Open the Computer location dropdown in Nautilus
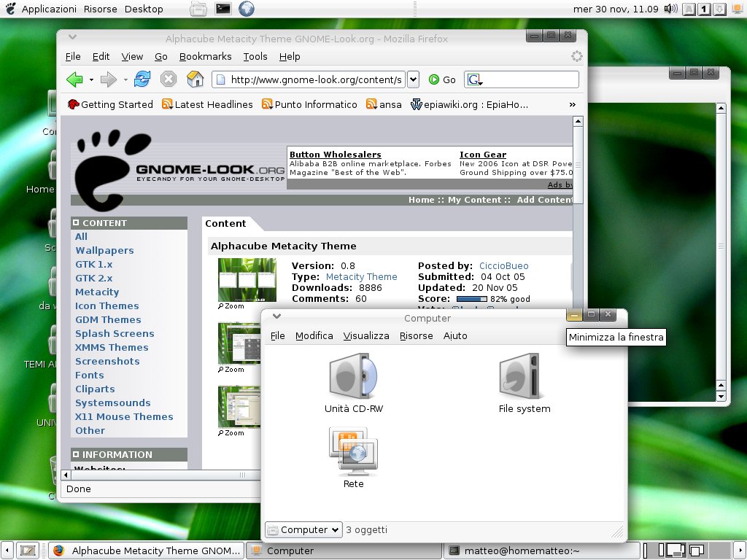 point(303,529)
